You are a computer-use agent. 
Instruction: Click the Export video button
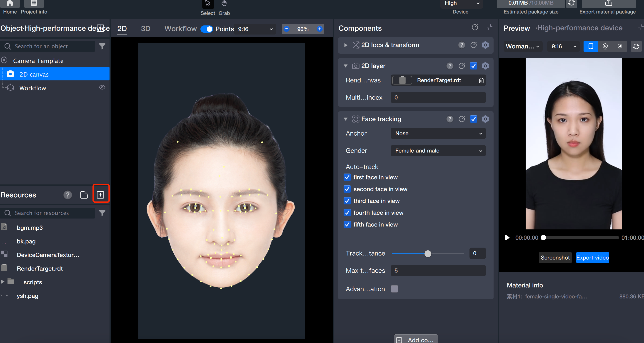[592, 258]
